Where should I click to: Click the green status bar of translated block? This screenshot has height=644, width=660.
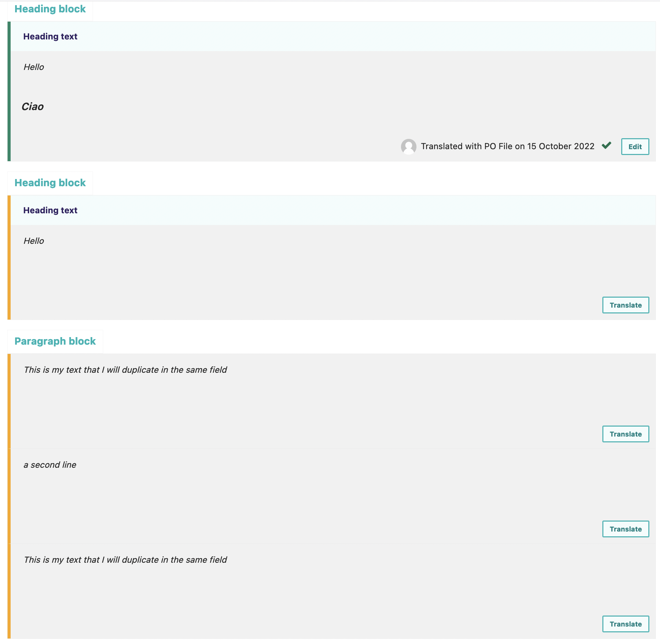(x=9, y=91)
